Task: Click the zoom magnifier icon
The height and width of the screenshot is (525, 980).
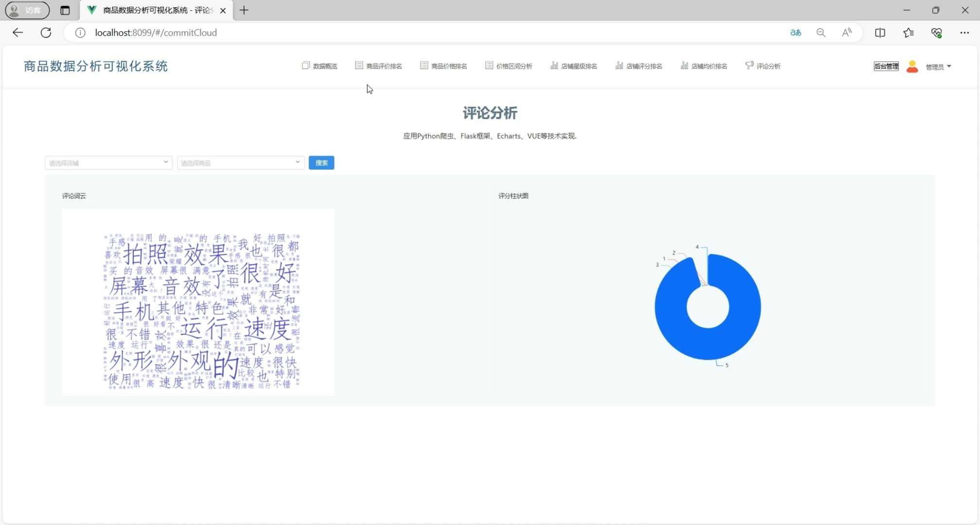Action: pyautogui.click(x=821, y=33)
